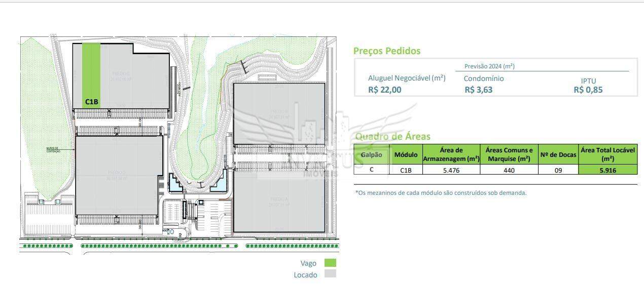
Task: Select the green C1B module on site plan
Action: 91,75
